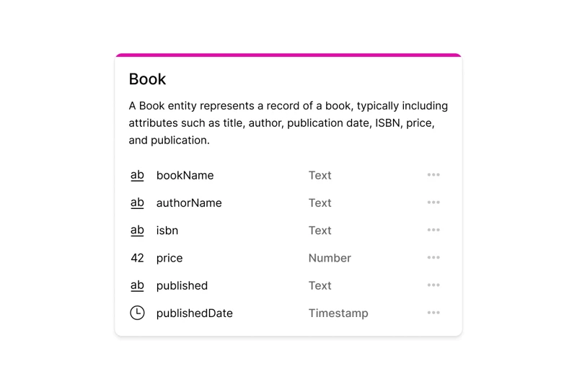The height and width of the screenshot is (392, 577).
Task: Click the magenta color bar atop card
Action: pos(288,55)
